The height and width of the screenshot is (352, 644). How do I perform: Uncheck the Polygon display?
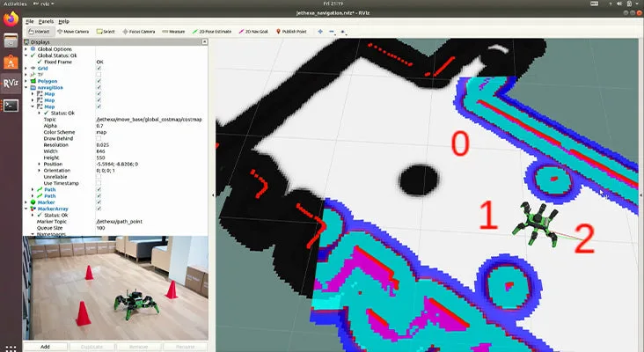click(x=99, y=81)
